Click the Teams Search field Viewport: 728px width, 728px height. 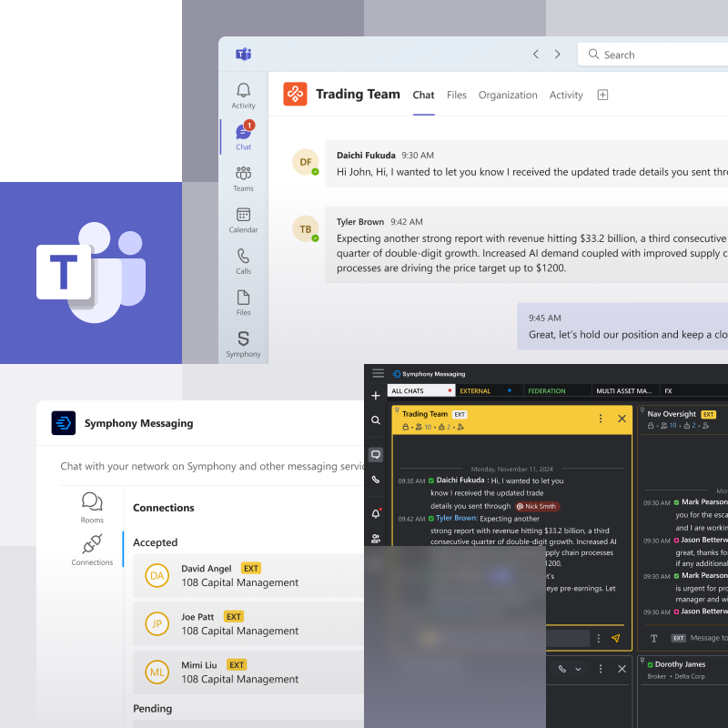pos(655,55)
